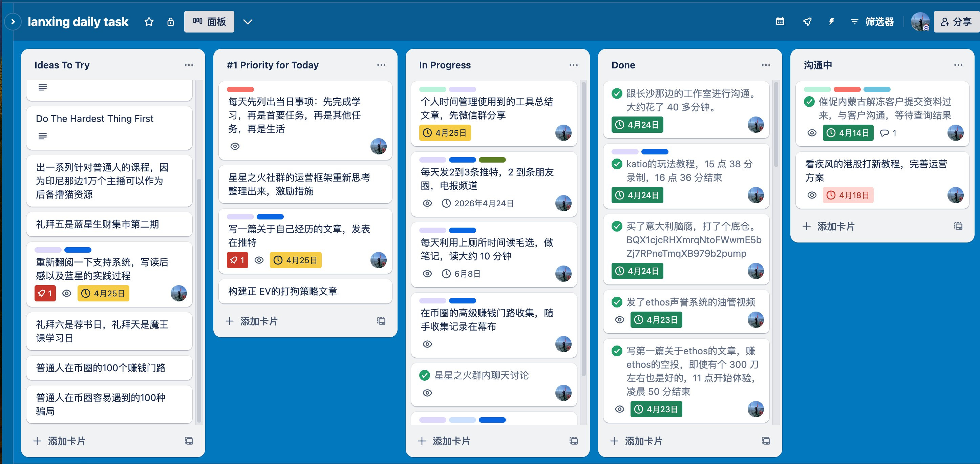Open 普通人在币圈的100个赚钱门路 card
Viewport: 980px width, 464px height.
click(x=109, y=368)
